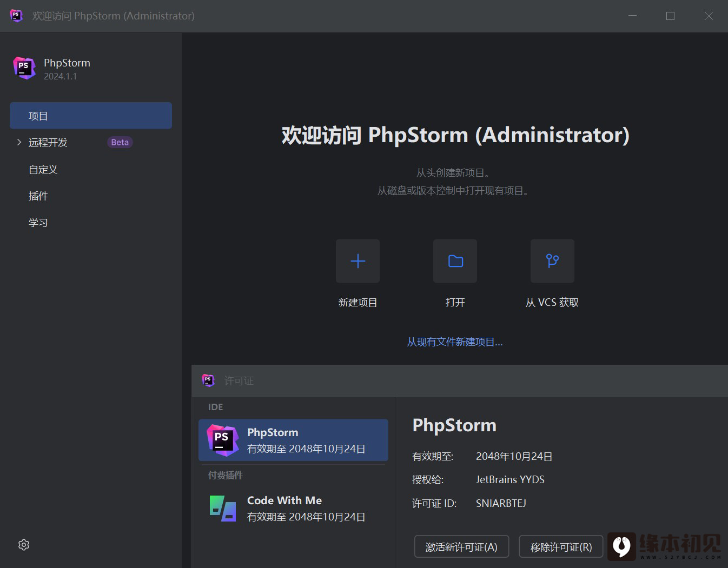This screenshot has width=728, height=568.
Task: Click the JetBrains YYDS licensee text
Action: click(x=510, y=479)
